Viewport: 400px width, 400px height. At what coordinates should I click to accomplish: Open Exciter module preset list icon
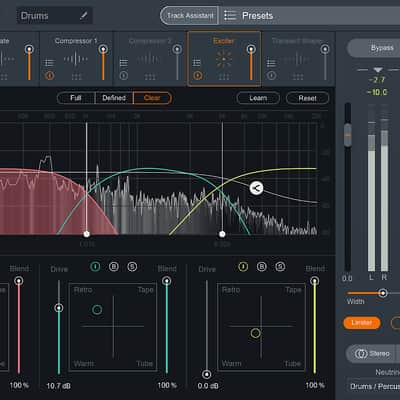pyautogui.click(x=197, y=63)
